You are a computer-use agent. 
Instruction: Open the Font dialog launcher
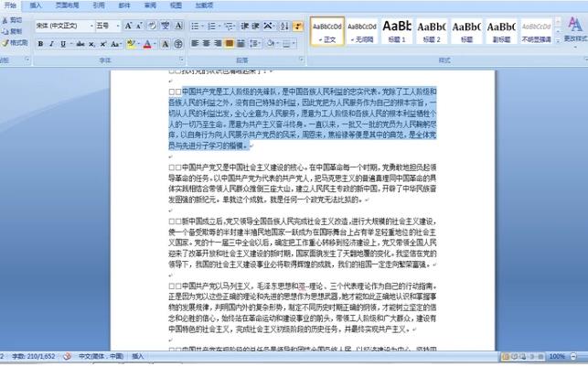(181, 59)
